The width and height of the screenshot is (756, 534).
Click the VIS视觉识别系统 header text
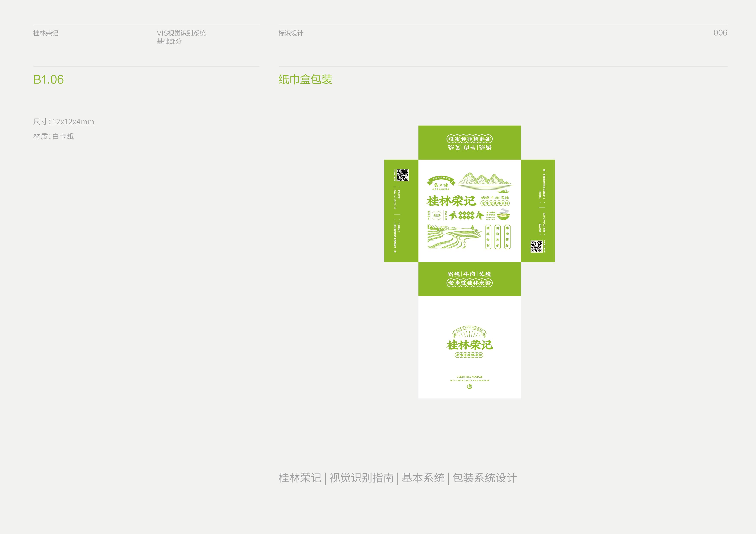coord(181,33)
